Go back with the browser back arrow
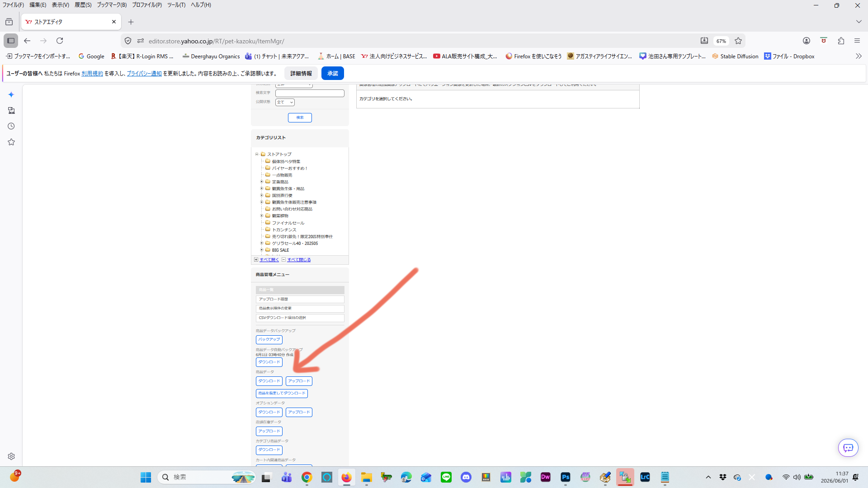Image resolution: width=868 pixels, height=488 pixels. coord(27,41)
